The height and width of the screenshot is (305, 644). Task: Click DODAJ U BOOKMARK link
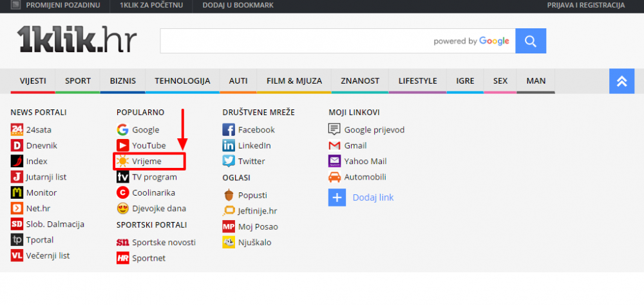click(x=238, y=5)
